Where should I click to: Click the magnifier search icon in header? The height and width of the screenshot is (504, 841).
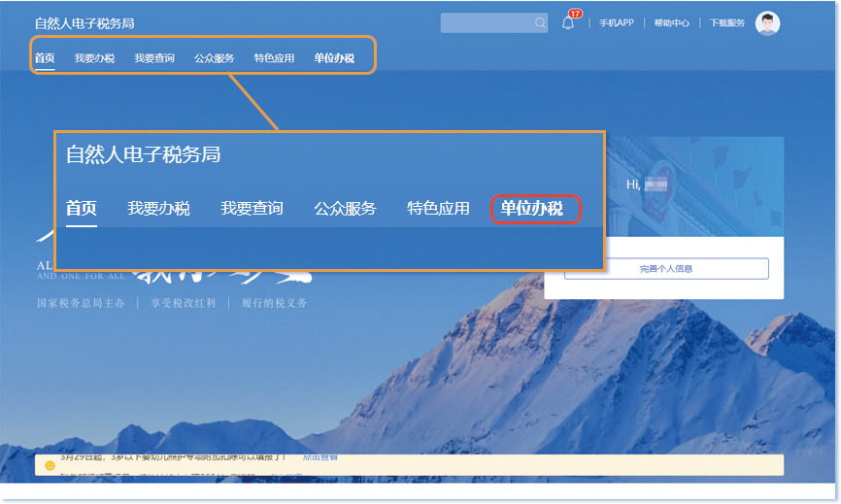(540, 23)
